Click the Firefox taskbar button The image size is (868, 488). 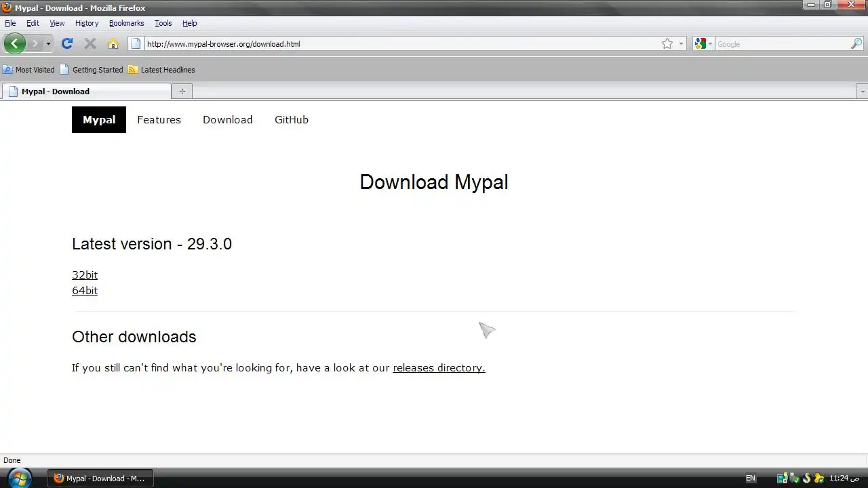click(x=100, y=478)
